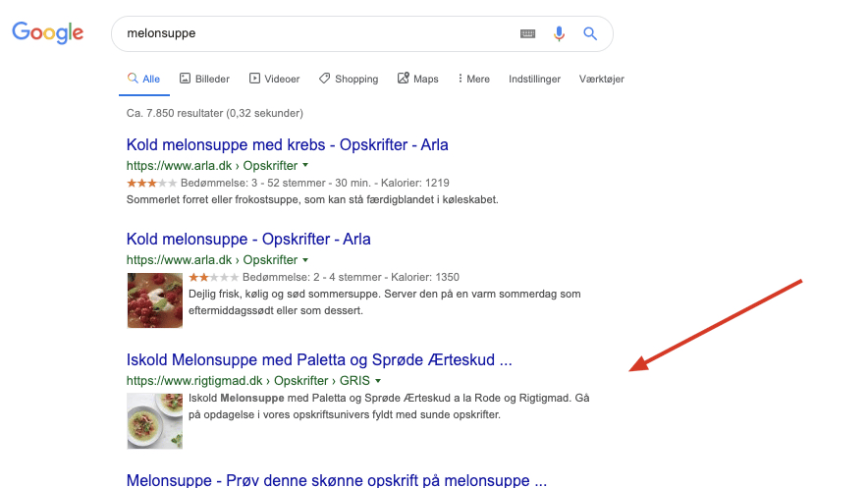Switch to the Billeder tab
Screen dimensions: 868x488
(204, 79)
